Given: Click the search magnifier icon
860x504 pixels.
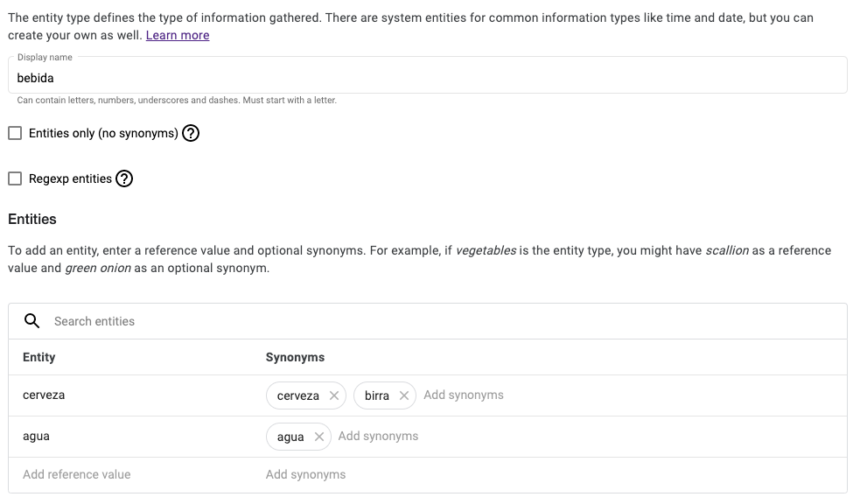Looking at the screenshot, I should [31, 320].
